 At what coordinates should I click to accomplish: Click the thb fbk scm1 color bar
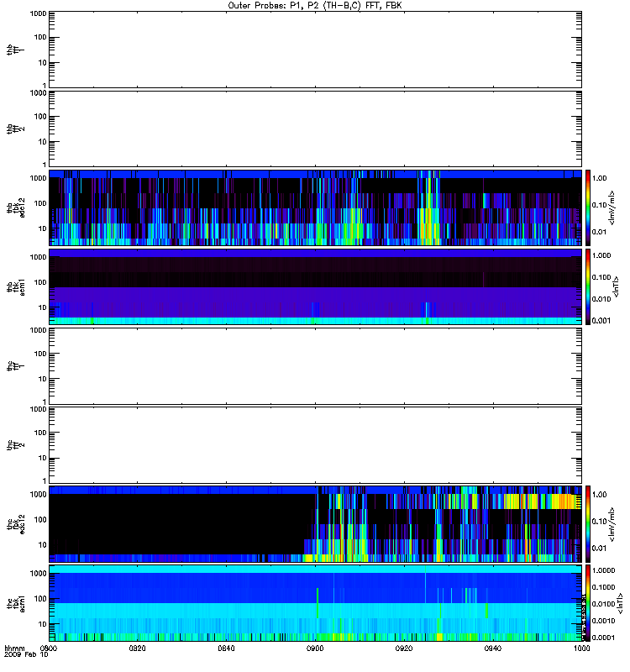pos(588,286)
